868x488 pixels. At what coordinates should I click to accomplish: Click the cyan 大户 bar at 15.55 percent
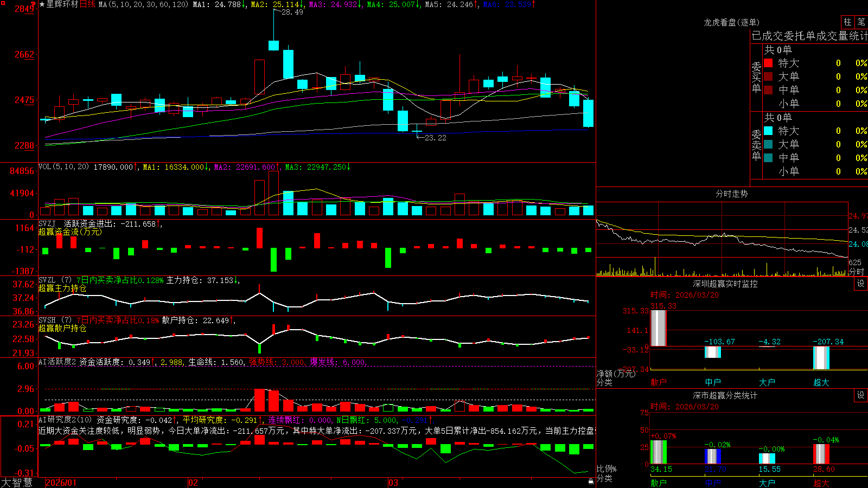click(x=767, y=459)
